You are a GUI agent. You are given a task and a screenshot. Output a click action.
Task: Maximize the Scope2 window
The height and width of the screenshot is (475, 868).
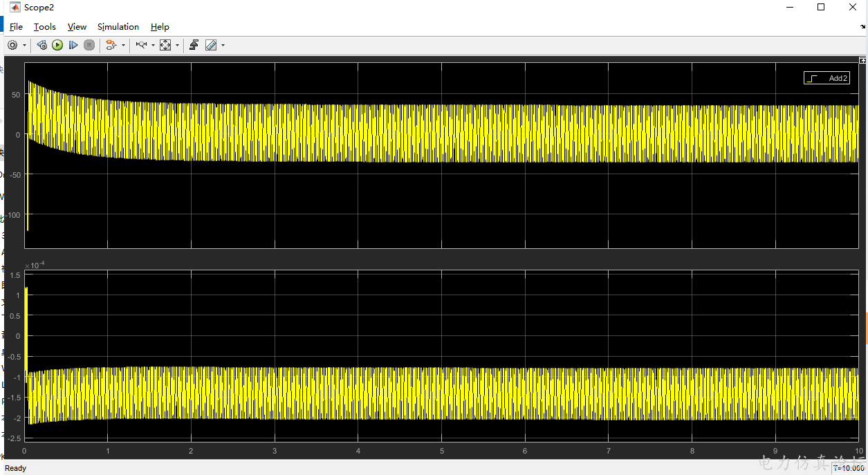pos(821,8)
